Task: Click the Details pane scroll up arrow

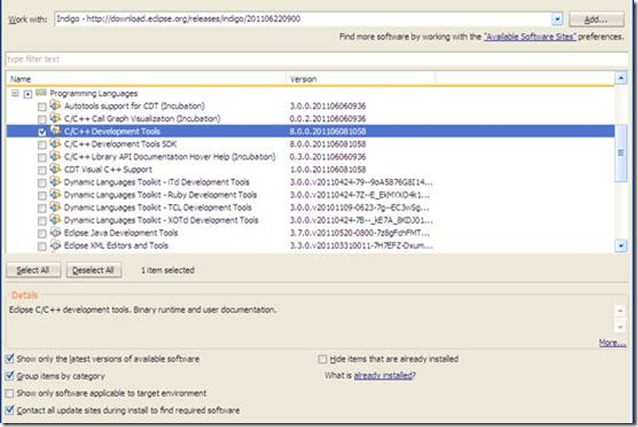Action: point(620,311)
